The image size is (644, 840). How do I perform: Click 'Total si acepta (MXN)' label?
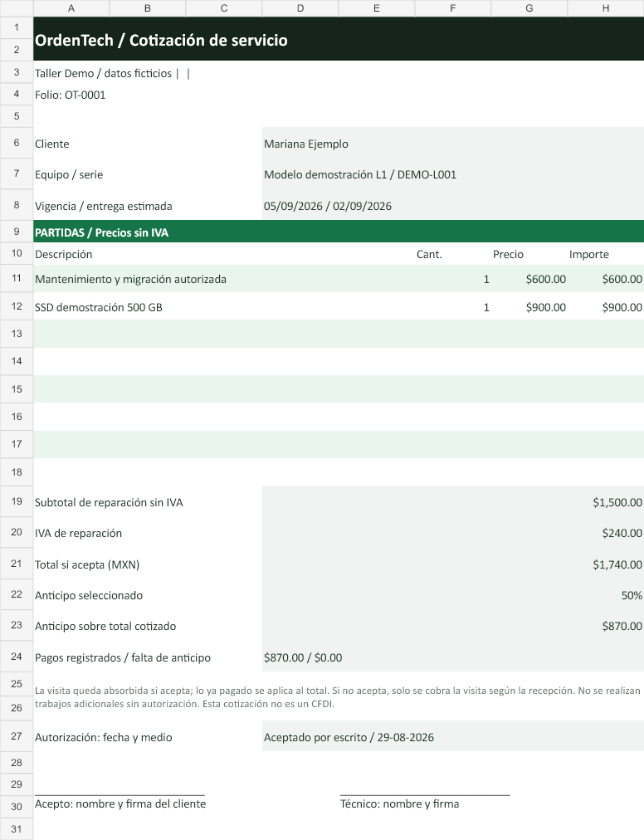tap(87, 564)
